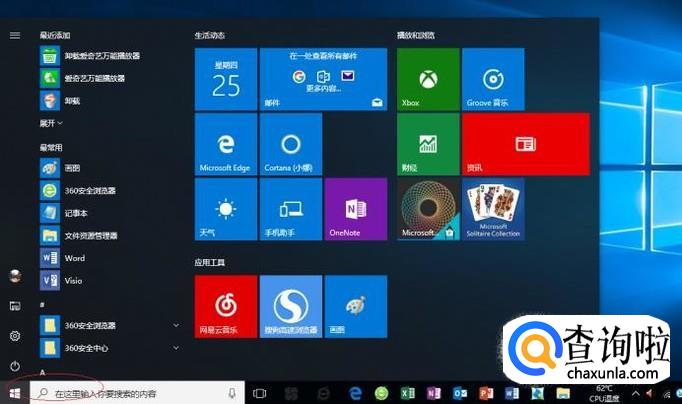Launch the OneNote tile

(355, 209)
